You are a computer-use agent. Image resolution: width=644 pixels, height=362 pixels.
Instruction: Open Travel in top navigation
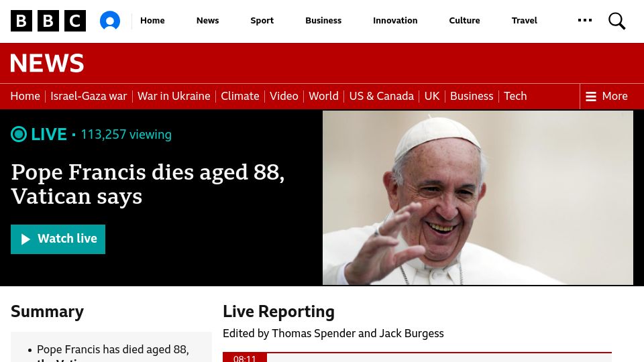(525, 21)
